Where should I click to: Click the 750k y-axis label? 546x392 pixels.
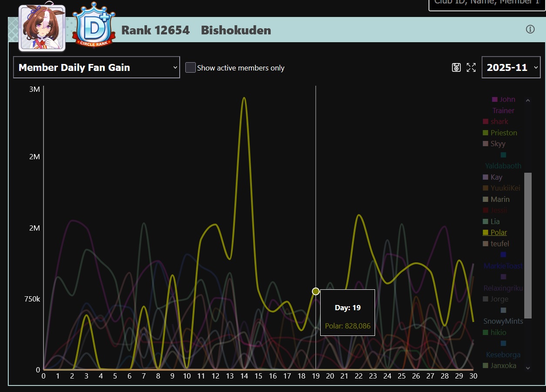click(32, 299)
